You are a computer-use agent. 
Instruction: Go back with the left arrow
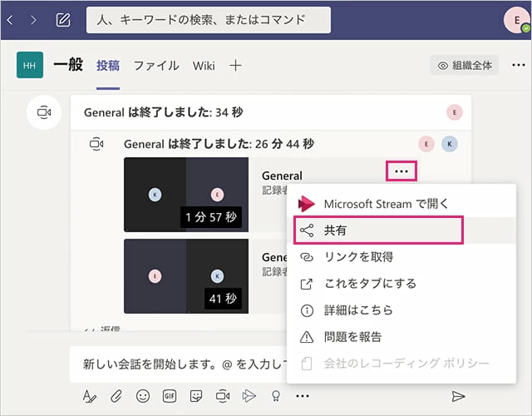coord(10,20)
